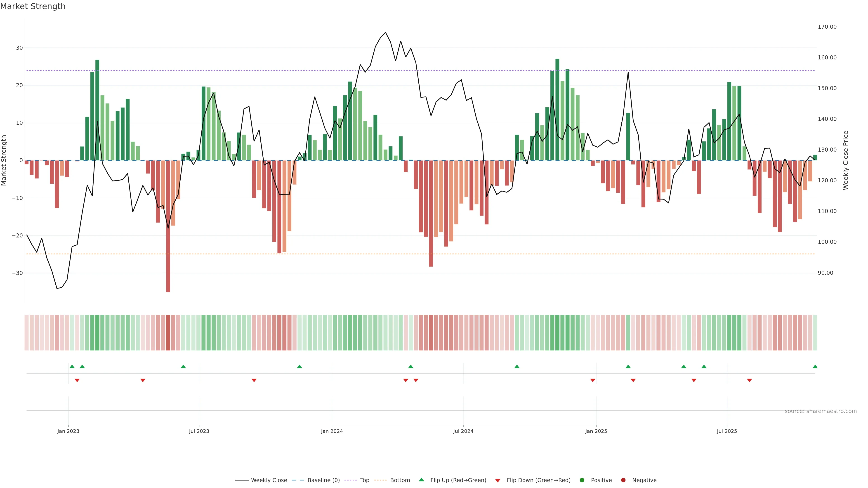Click the Weekly Close Price axis title
868x488 pixels.
point(845,160)
